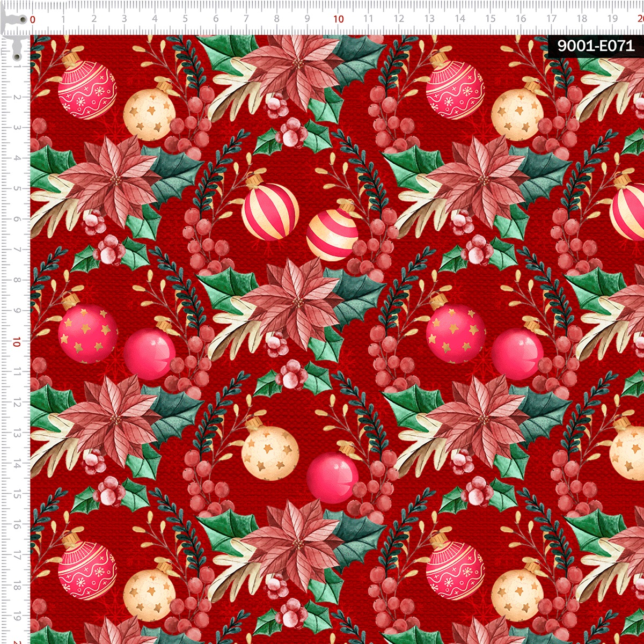
Task: Select the 12 mark on the vertical ruler
Action: (17, 402)
